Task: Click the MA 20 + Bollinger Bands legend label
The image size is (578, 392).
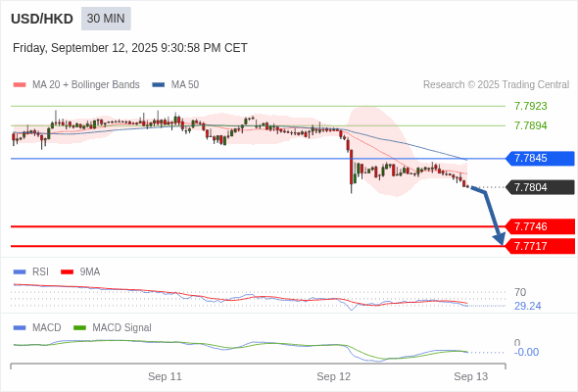Action: coord(86,85)
